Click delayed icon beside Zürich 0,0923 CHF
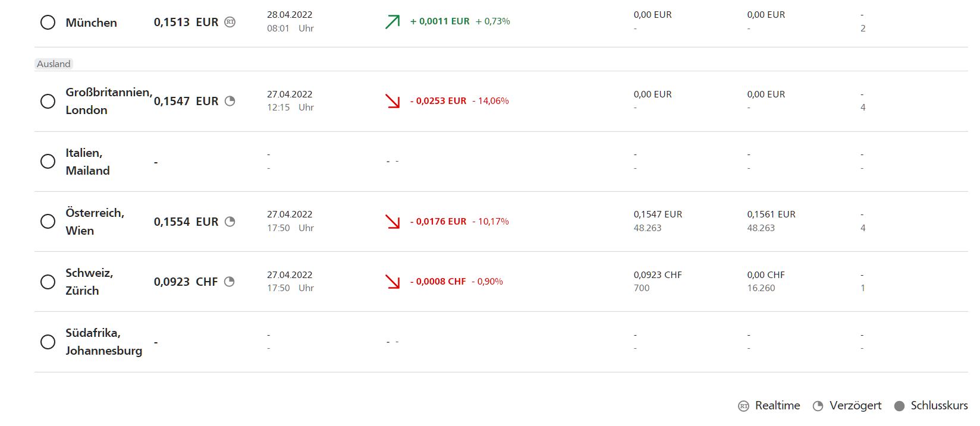This screenshot has width=980, height=426. pyautogui.click(x=230, y=282)
